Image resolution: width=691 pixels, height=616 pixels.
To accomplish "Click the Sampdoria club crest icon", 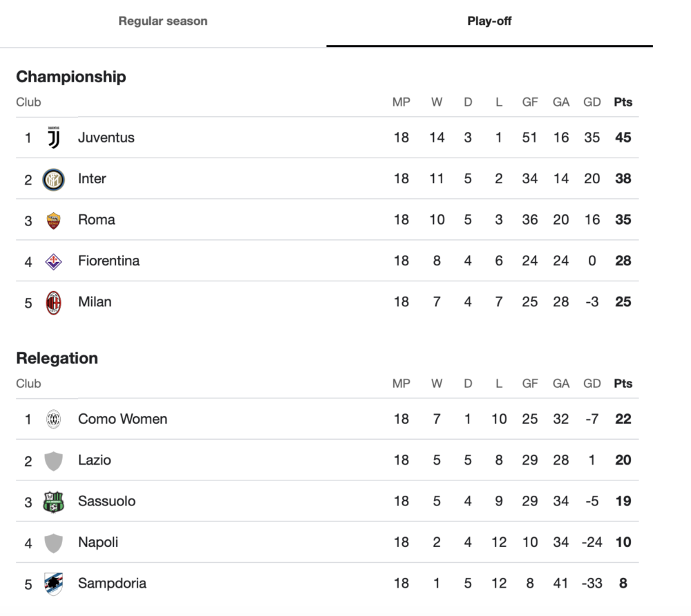I will pos(53,584).
